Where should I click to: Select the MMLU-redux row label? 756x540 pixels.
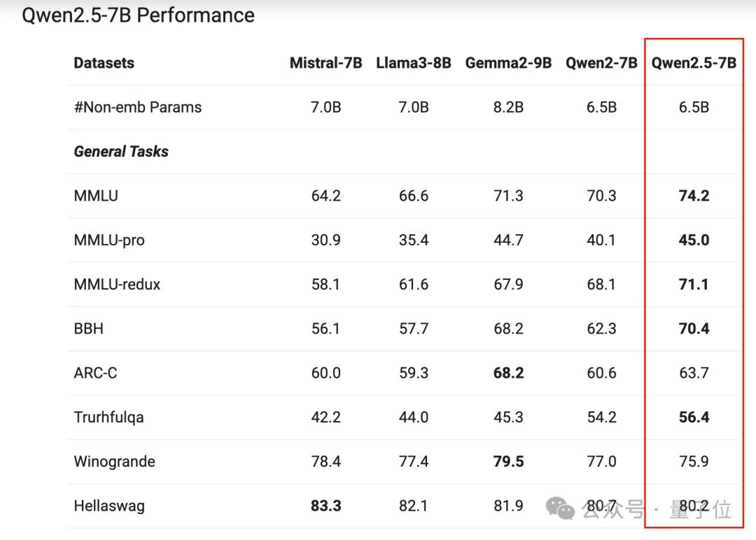coord(117,285)
